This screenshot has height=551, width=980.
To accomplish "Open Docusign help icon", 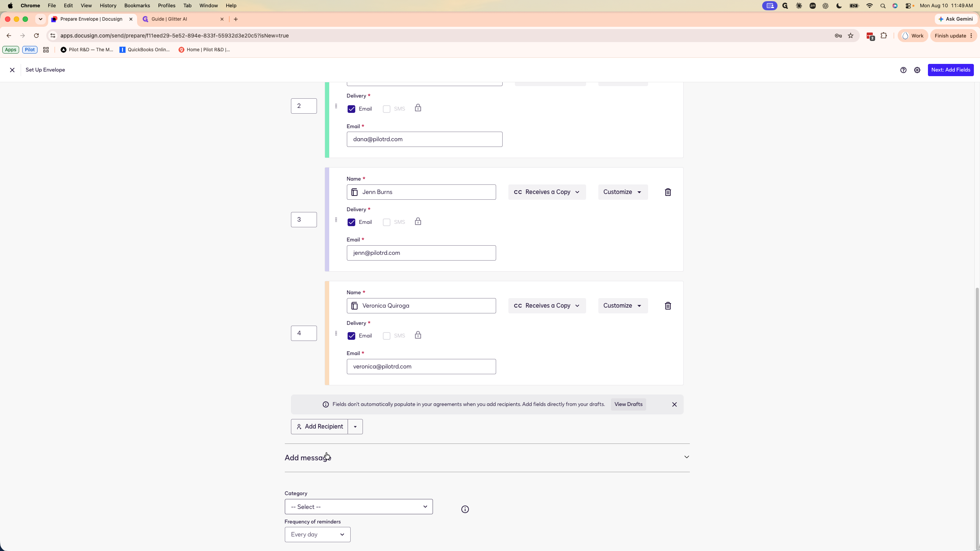I will point(903,70).
